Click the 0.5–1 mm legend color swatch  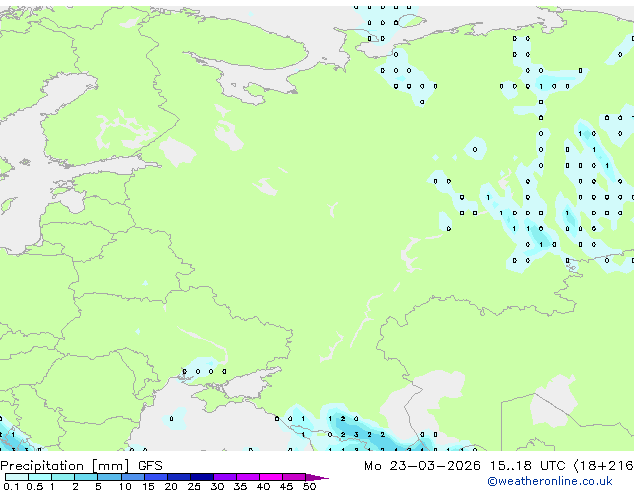(40, 477)
